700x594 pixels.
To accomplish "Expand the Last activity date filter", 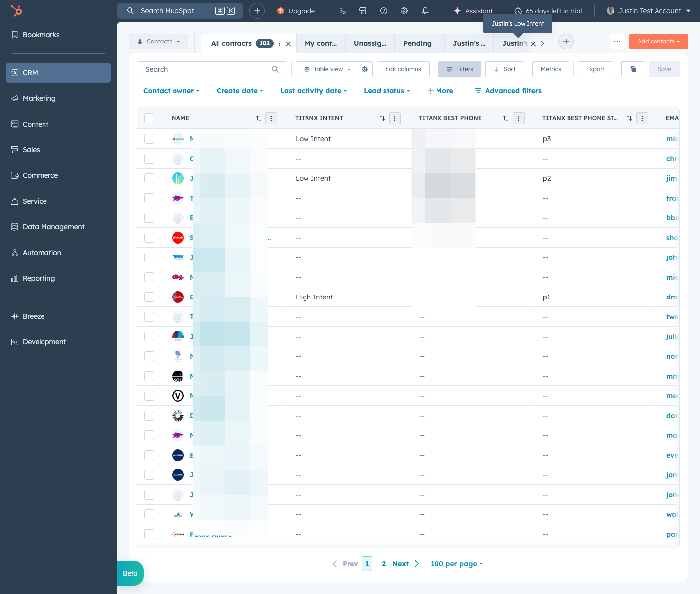I will point(313,91).
